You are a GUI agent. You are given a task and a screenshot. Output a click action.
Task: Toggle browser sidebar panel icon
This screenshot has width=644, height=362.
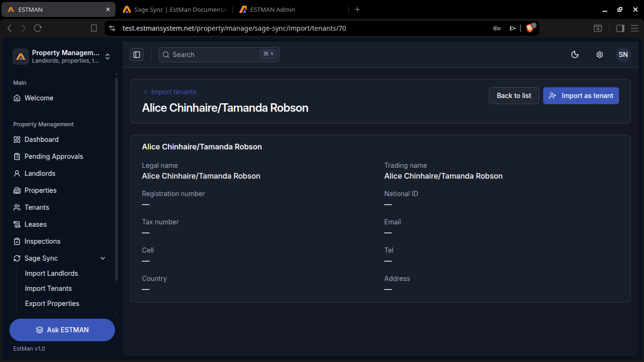[x=620, y=28]
